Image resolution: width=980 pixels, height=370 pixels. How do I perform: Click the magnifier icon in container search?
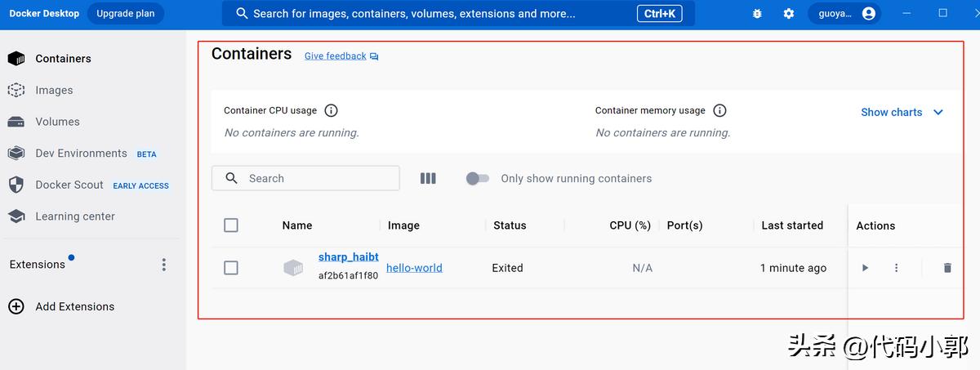tap(232, 178)
